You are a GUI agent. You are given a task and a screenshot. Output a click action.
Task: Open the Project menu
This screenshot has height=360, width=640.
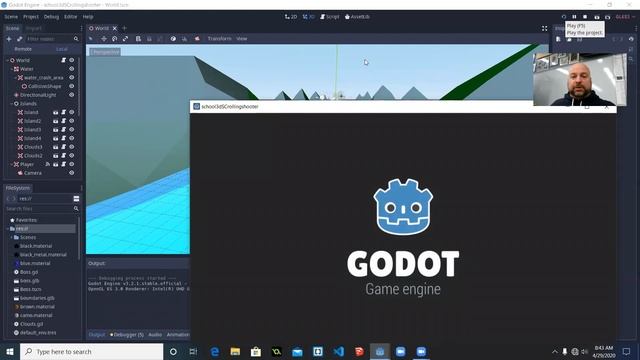coord(31,17)
